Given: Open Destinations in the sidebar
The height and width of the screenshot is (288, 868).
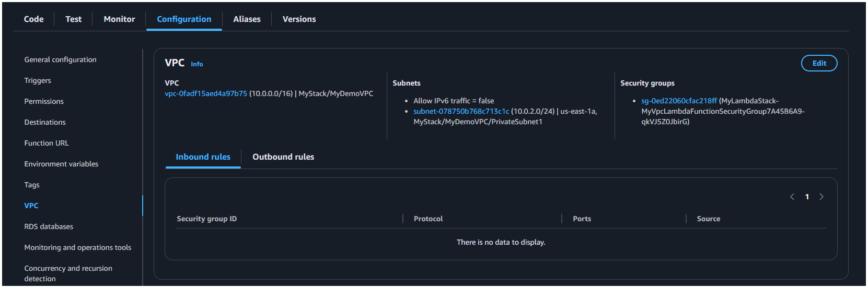Looking at the screenshot, I should pos(45,122).
